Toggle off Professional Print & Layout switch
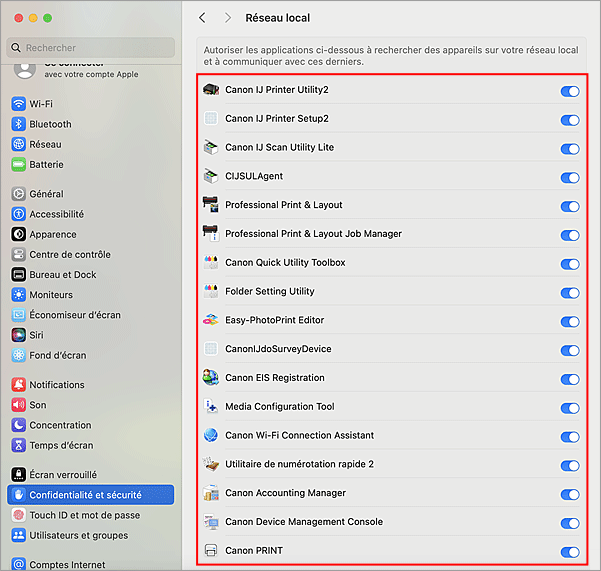 click(570, 207)
